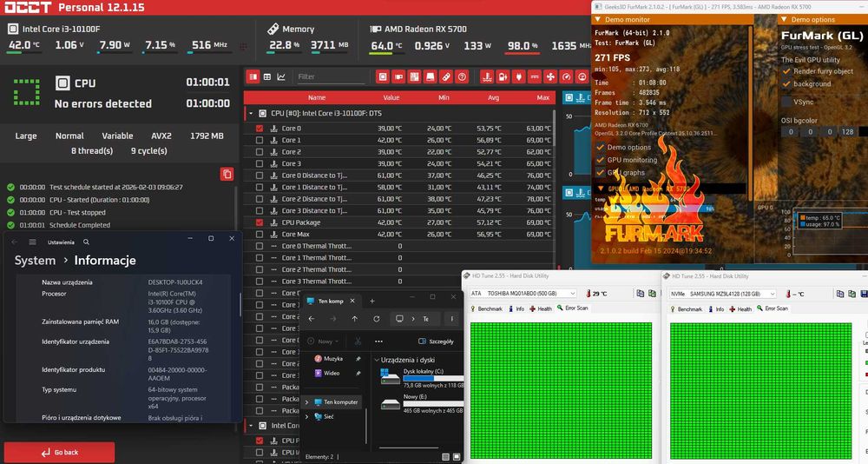
Task: Click the OCCT Go back button
Action: pos(59,453)
